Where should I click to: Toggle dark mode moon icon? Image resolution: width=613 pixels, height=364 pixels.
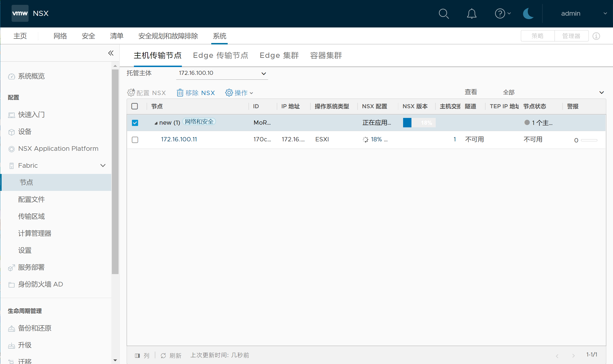point(528,13)
